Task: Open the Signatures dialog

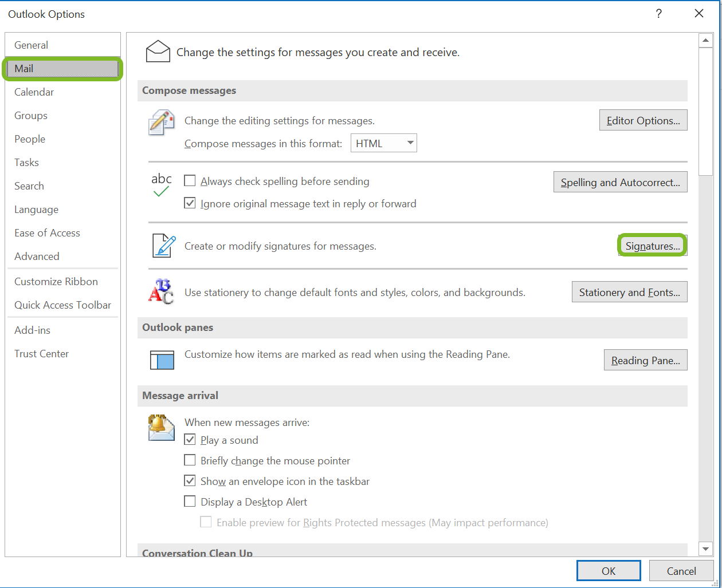Action: pos(653,246)
